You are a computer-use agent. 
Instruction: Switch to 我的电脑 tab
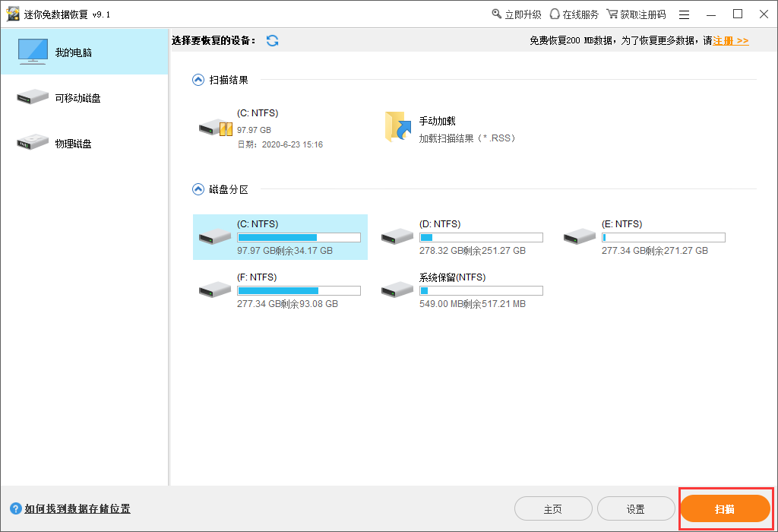(x=84, y=52)
